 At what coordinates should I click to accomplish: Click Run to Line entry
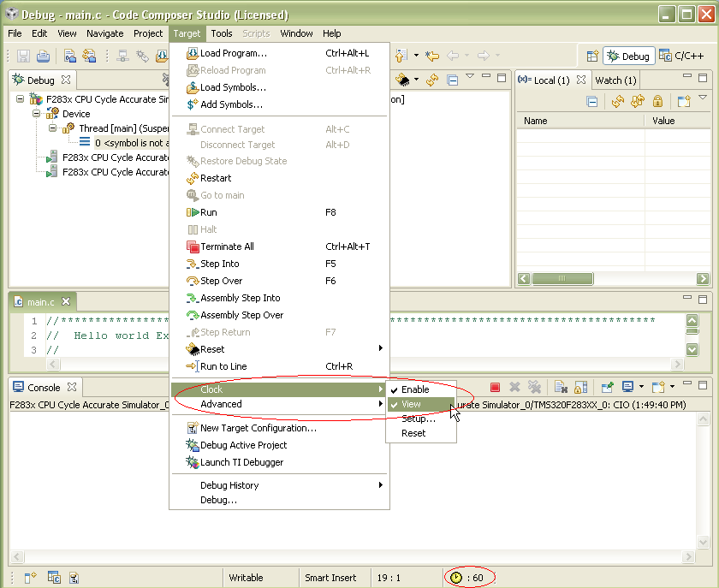tap(279, 366)
